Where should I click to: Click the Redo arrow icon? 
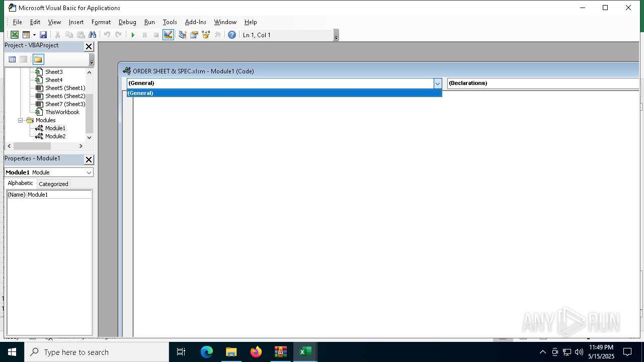(118, 35)
